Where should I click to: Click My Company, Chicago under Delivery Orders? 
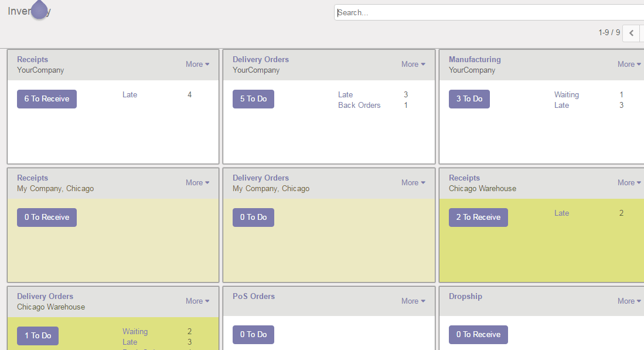[x=271, y=189]
